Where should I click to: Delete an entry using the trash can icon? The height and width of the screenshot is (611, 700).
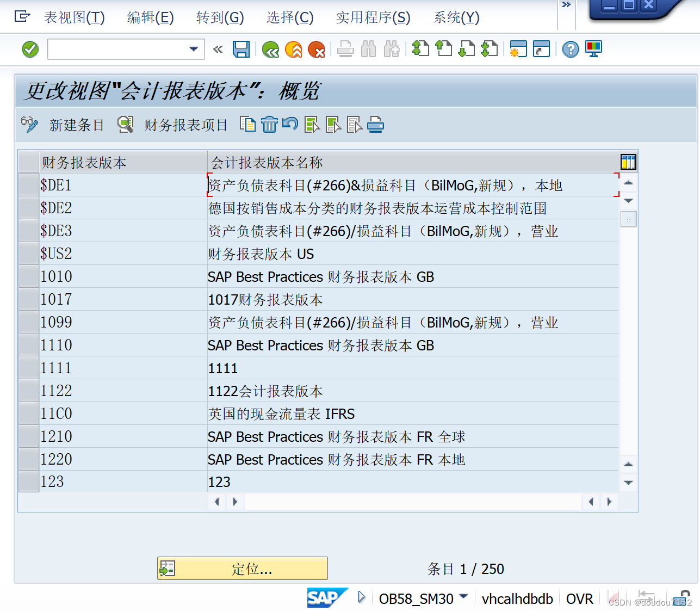click(270, 124)
